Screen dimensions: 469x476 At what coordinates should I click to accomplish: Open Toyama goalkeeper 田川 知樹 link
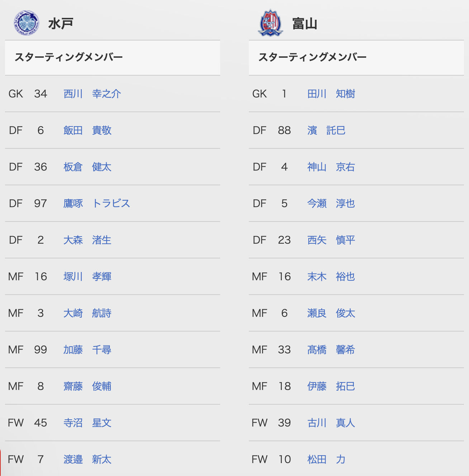click(331, 94)
